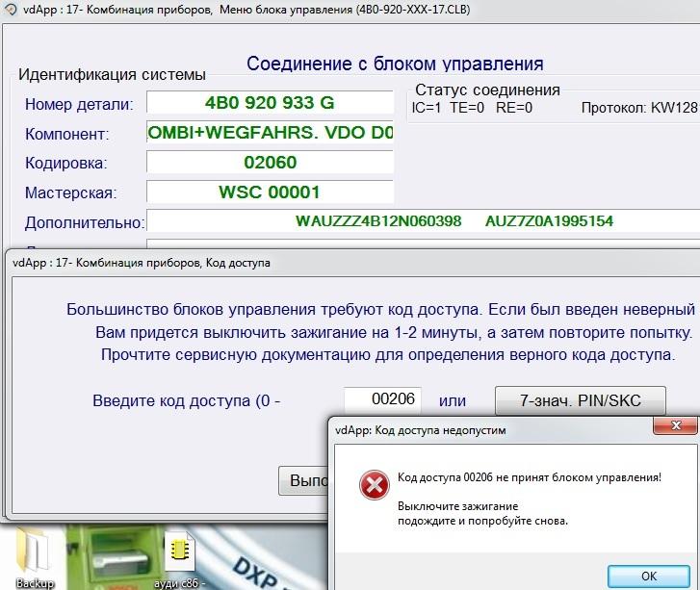Viewport: 700px width, 590px height.
Task: Click 'Введите код доступа (0 -' label
Action: pos(187,400)
